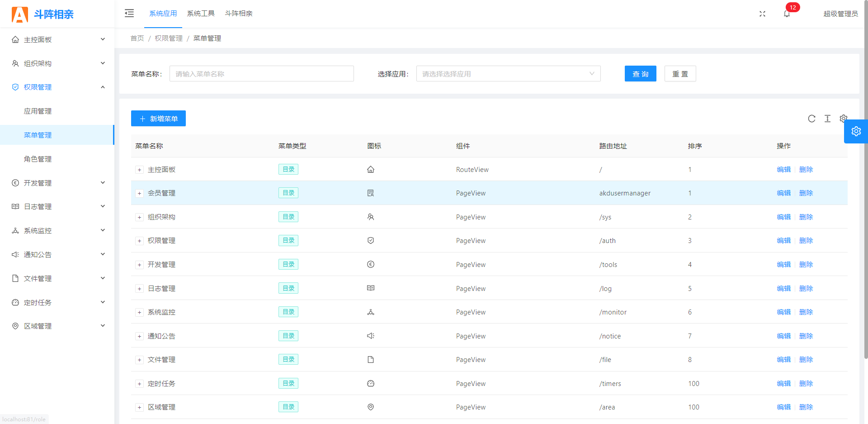Expand the 定时任务 table row
868x424 pixels.
point(139,384)
